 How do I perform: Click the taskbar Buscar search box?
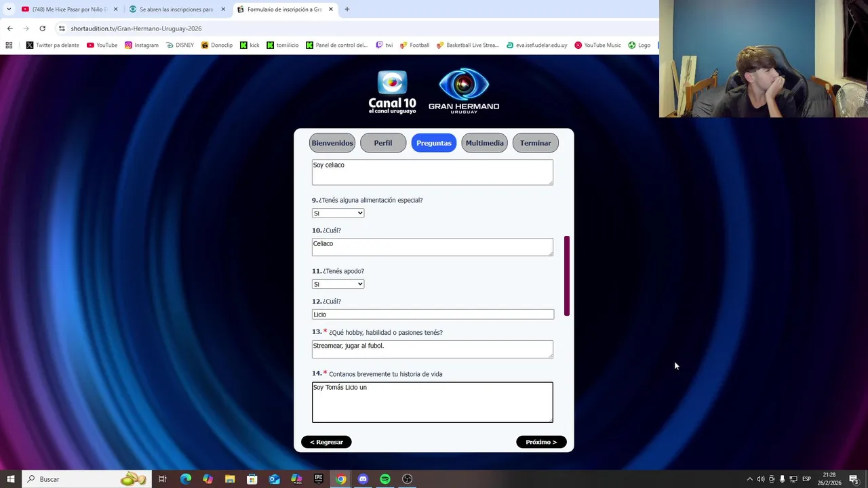click(x=86, y=479)
